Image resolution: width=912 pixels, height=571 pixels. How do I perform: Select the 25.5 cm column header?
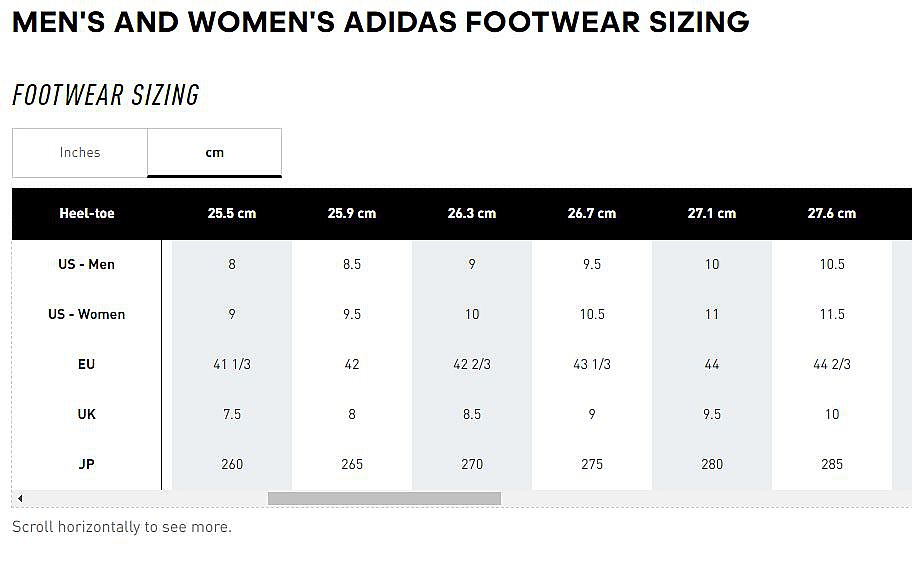pyautogui.click(x=232, y=214)
